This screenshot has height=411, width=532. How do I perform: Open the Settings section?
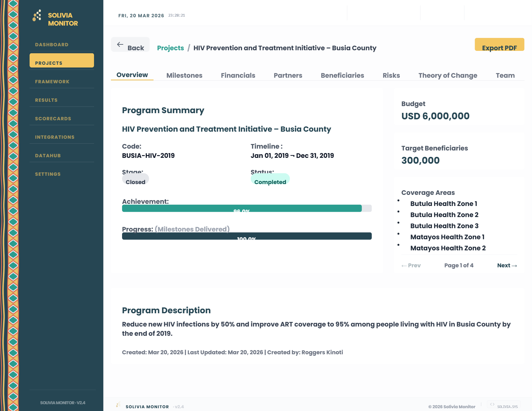[x=48, y=174]
